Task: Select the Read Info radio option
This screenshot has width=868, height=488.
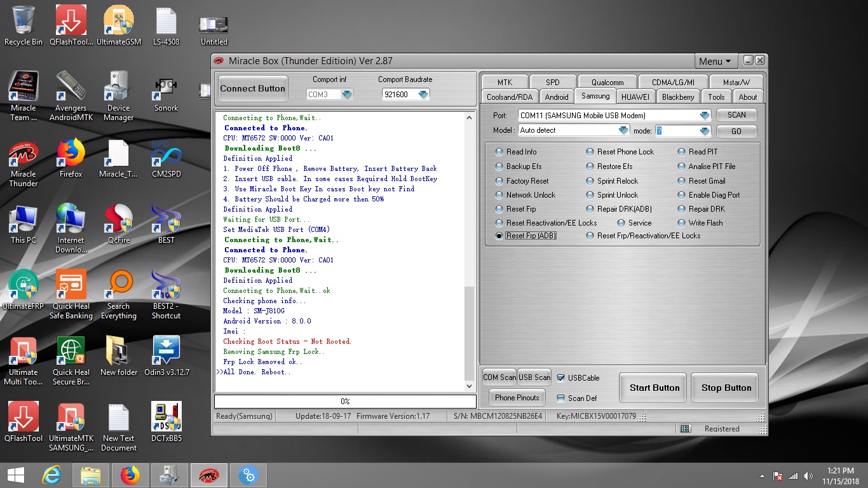Action: [500, 152]
